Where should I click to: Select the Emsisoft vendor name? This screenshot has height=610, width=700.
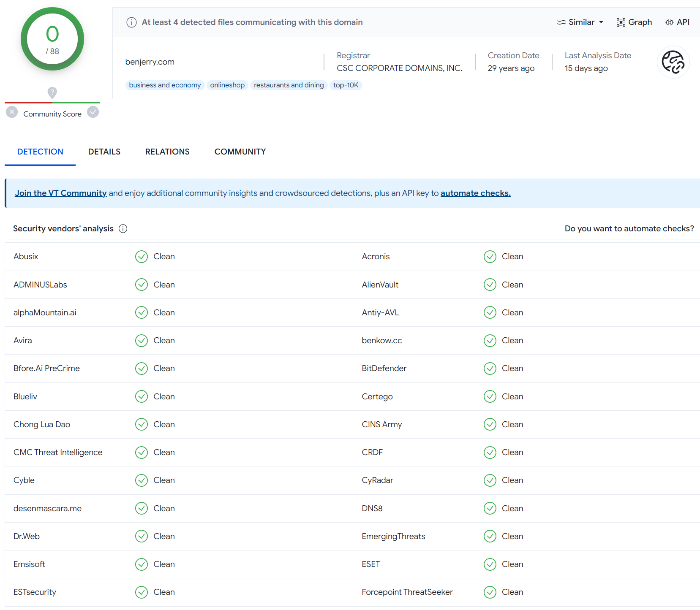click(x=29, y=564)
